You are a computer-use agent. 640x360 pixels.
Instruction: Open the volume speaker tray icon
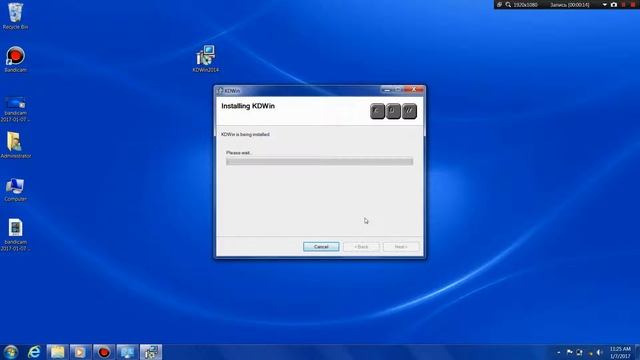tap(599, 352)
